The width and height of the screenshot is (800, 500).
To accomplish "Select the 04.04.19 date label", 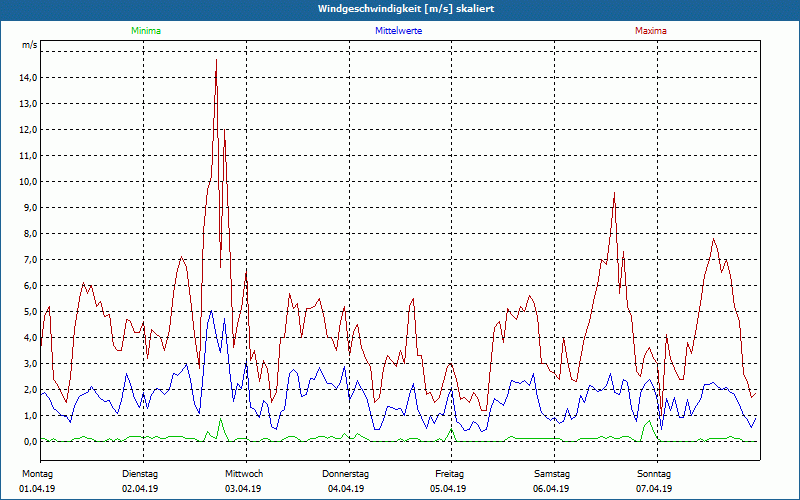I will coord(346,489).
